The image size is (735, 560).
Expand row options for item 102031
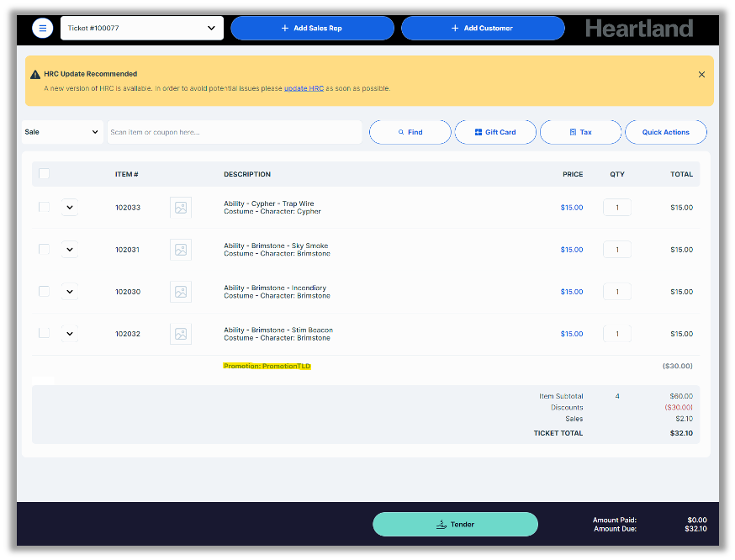[70, 250]
